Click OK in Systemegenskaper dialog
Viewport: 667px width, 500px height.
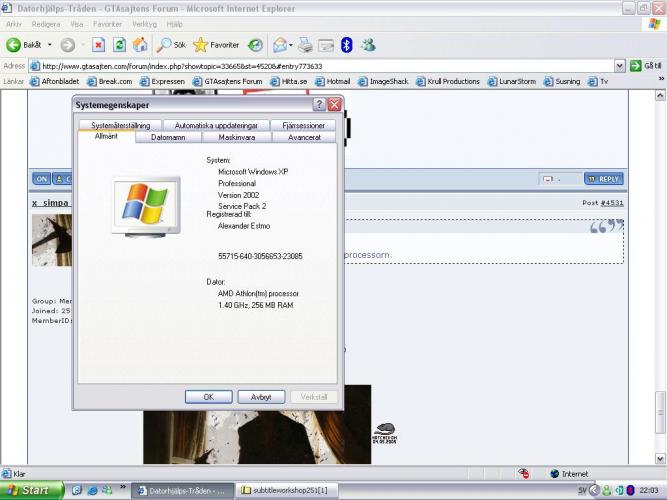(208, 397)
